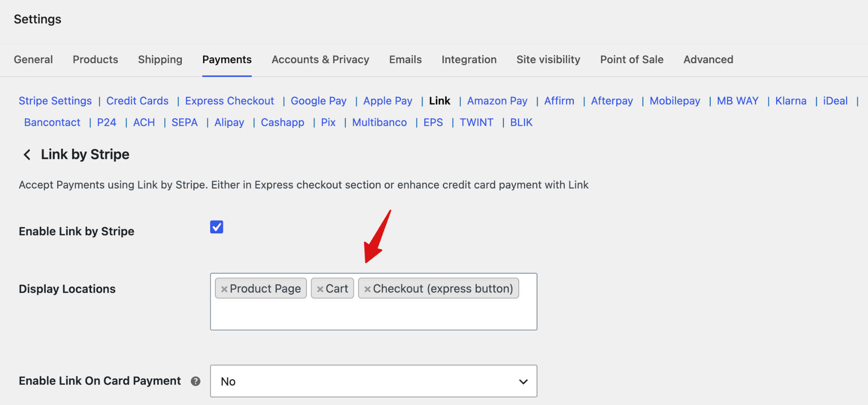Open Affirm payment settings
Viewport: 868px width, 405px height.
pos(559,101)
